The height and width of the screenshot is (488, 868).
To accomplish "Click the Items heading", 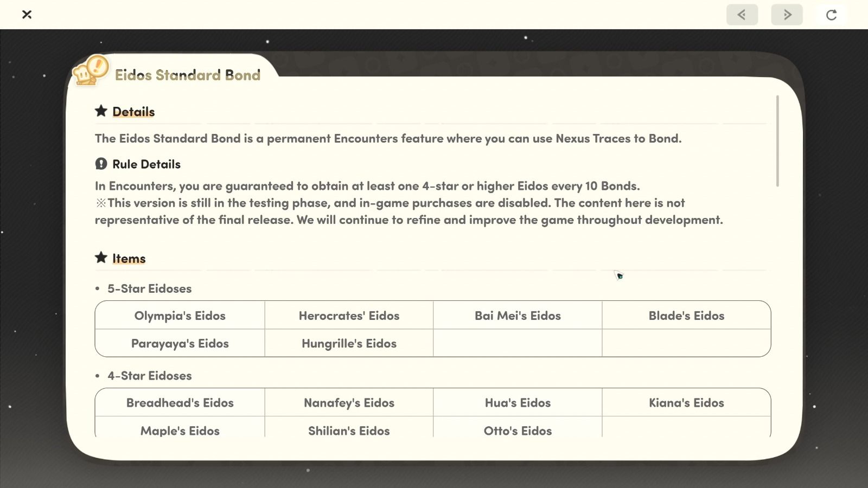I will pyautogui.click(x=129, y=259).
